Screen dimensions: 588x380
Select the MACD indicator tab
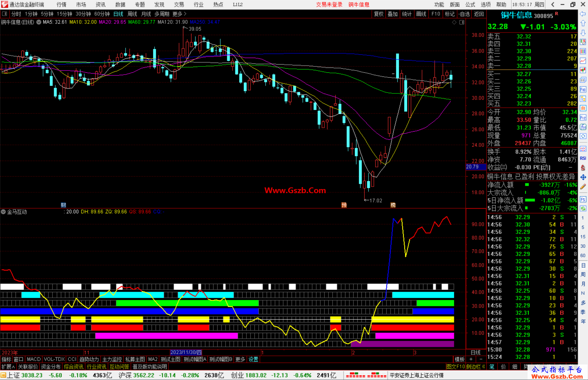point(33,359)
